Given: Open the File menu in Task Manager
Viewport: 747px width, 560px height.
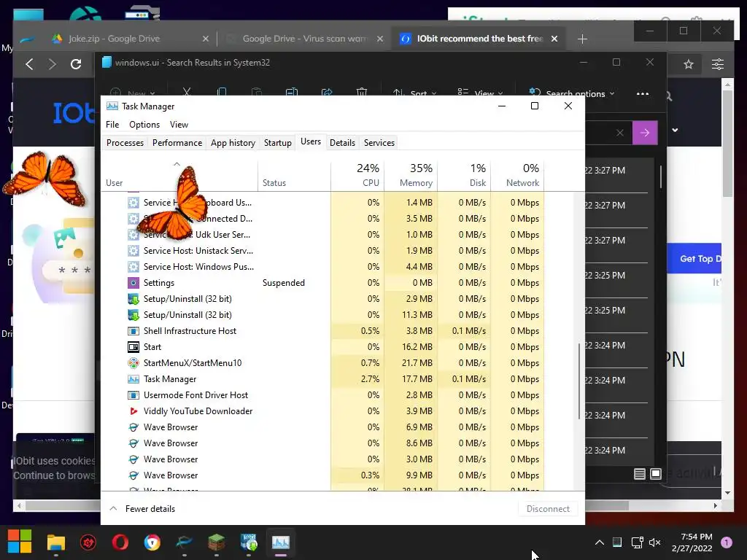Looking at the screenshot, I should [x=112, y=124].
